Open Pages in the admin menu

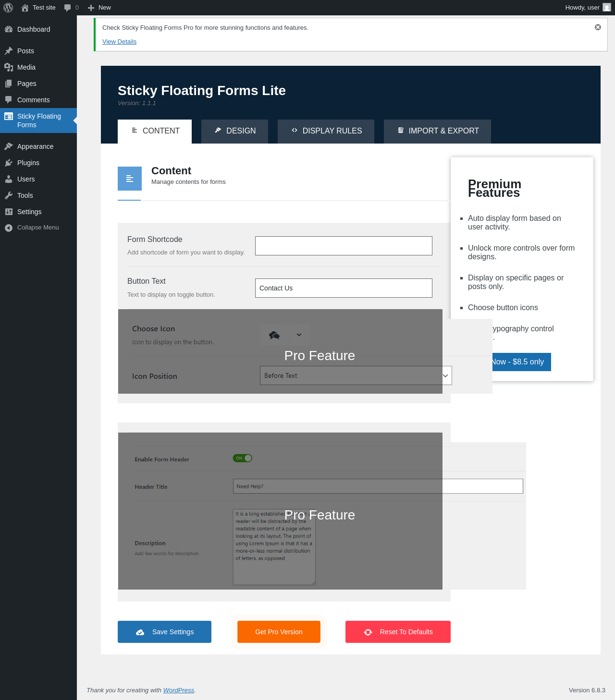(x=38, y=84)
